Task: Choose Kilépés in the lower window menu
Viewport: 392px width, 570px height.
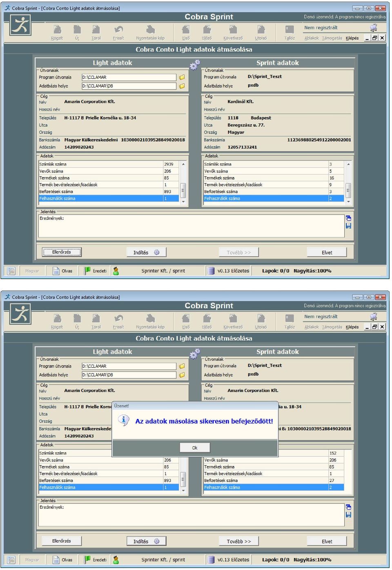Action: [x=352, y=327]
